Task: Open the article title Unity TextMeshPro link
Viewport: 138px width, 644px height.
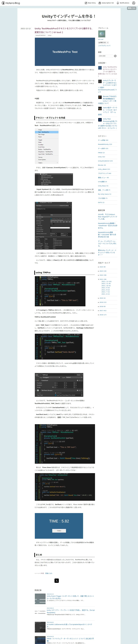Action: 64,30
